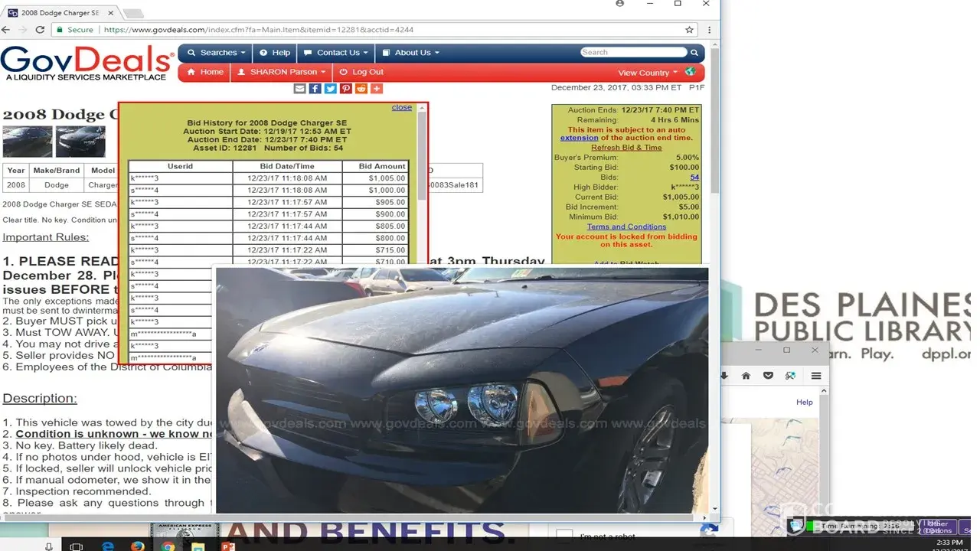Click the Bid Date/Time column header

pos(286,166)
